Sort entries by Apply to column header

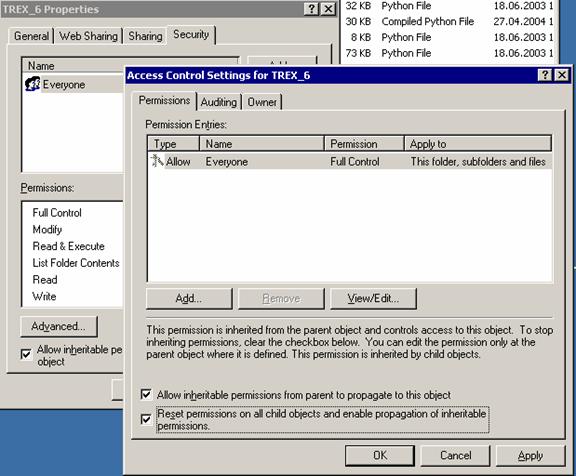tap(478, 144)
